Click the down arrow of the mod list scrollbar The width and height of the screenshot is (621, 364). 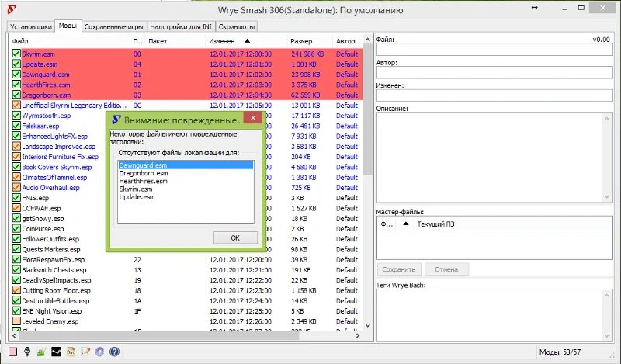[367, 325]
